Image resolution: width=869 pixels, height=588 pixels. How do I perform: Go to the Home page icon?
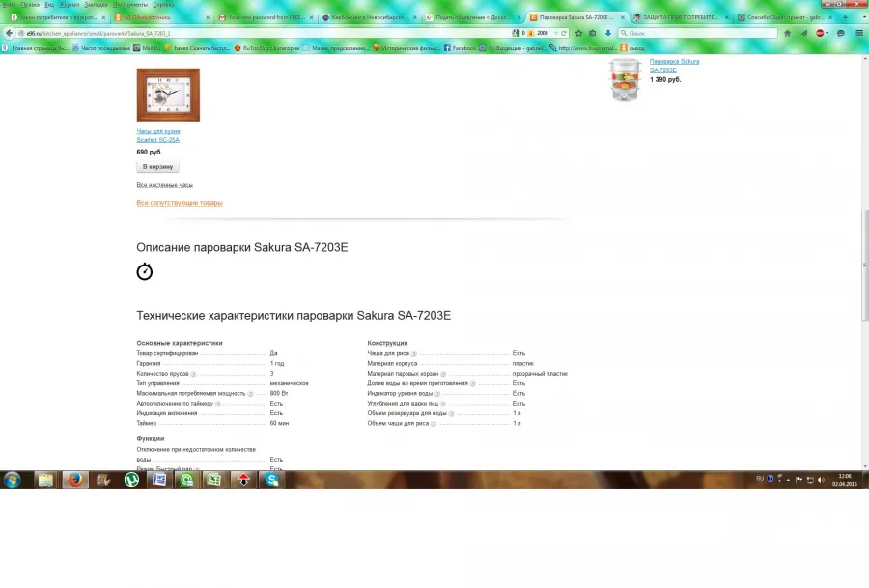click(787, 33)
